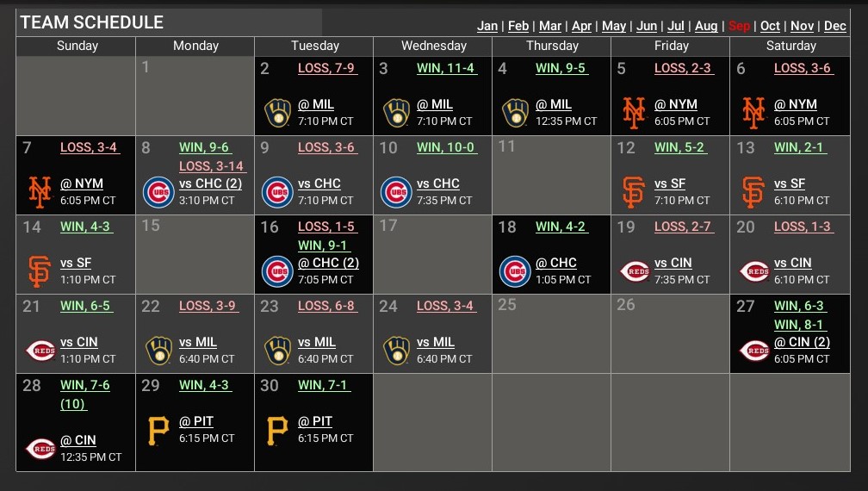
Task: Click the Giants logo on September 12
Action: tap(635, 191)
